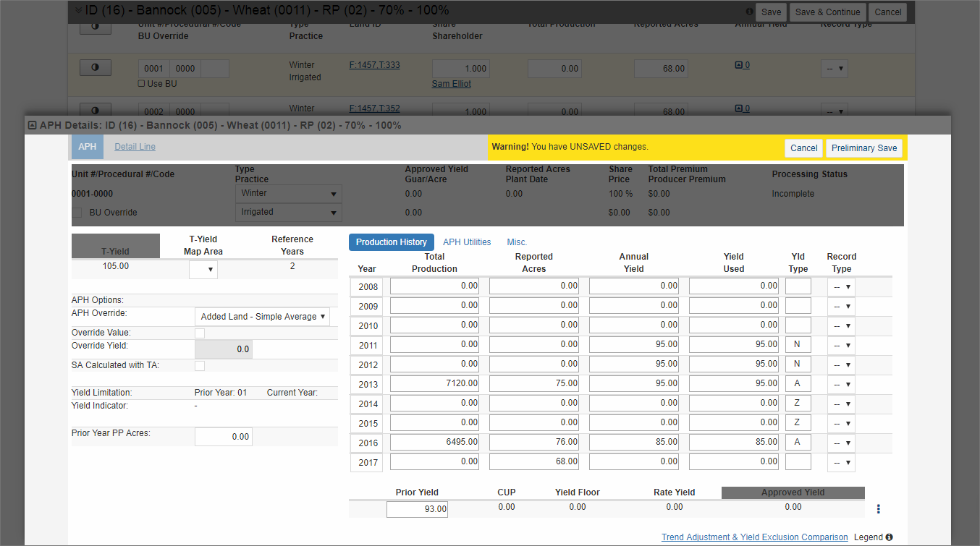The height and width of the screenshot is (546, 980).
Task: Open Record Type dropdown for year 2016
Action: pyautogui.click(x=841, y=443)
